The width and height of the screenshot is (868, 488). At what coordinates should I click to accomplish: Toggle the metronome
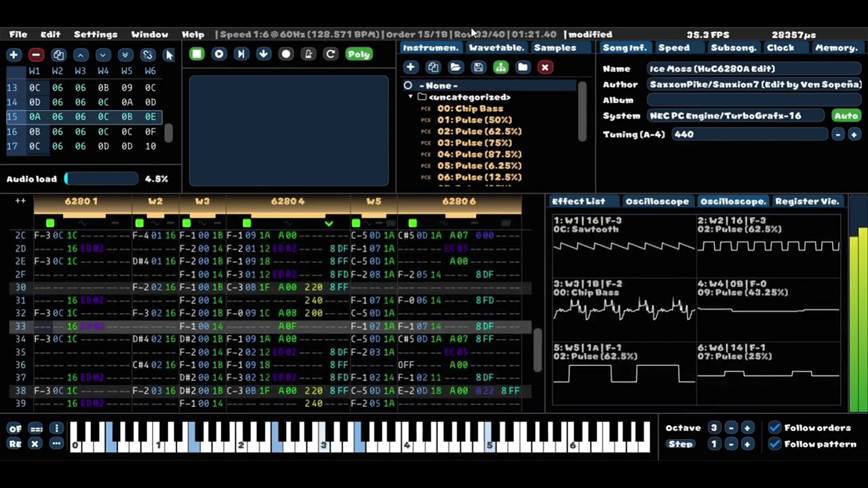pos(309,54)
